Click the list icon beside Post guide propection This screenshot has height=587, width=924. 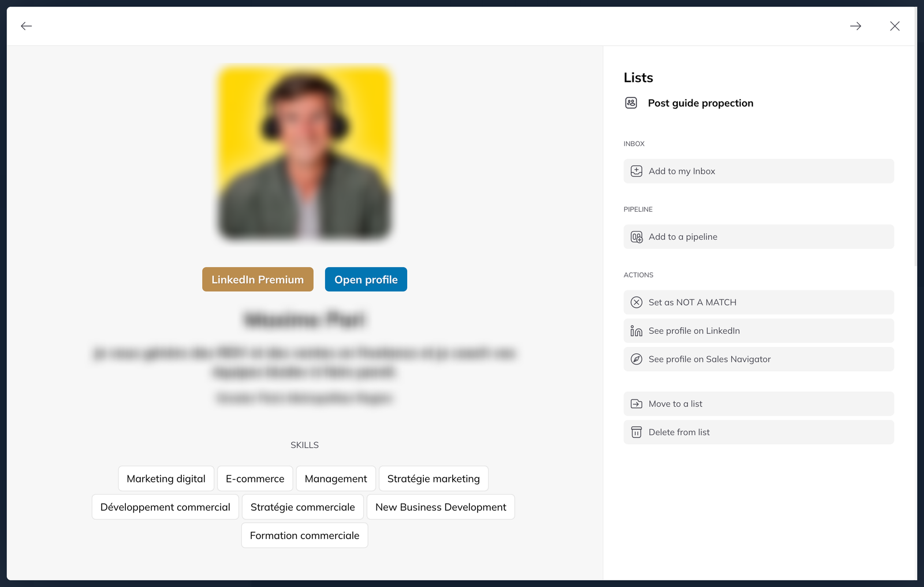(x=631, y=103)
